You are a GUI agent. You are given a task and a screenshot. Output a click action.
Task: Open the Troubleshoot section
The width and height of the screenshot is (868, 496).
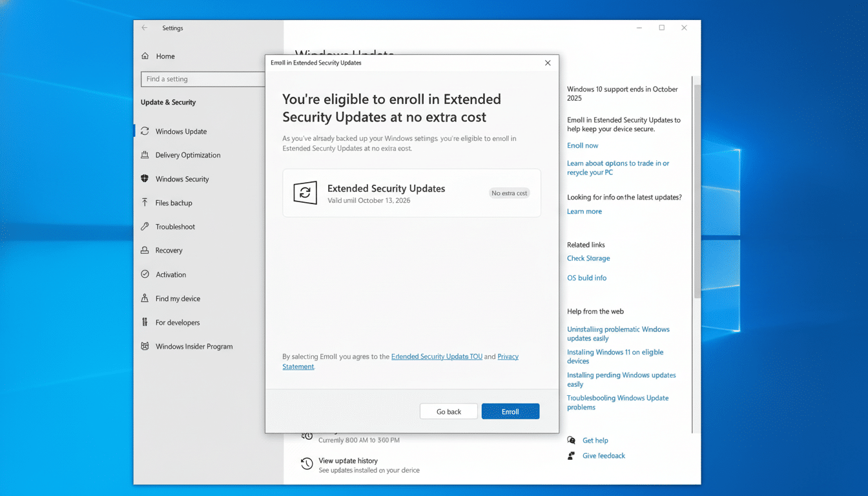(176, 227)
